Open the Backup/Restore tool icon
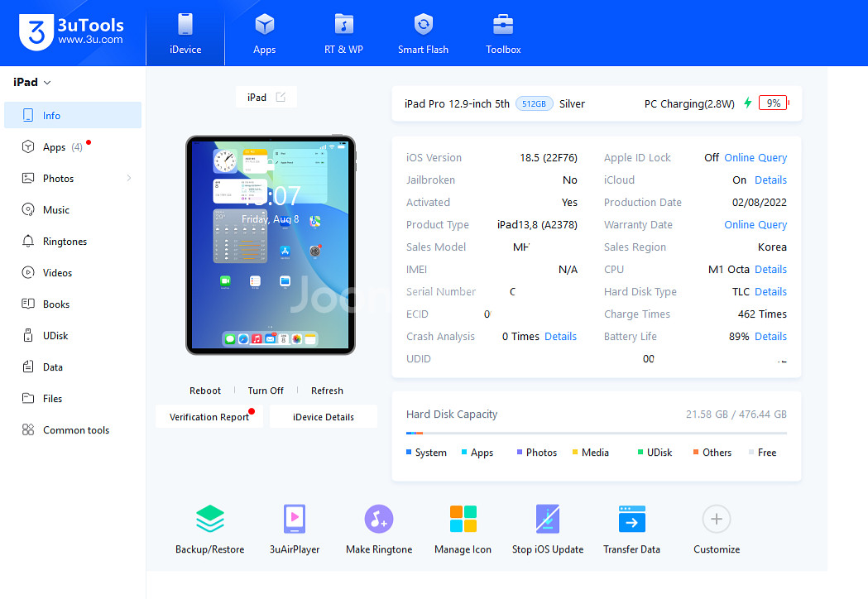Screen dimensions: 868x599 coord(210,519)
